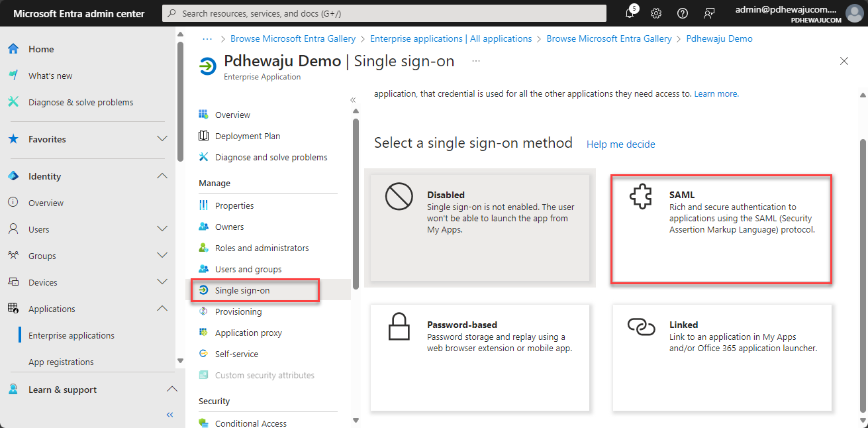Open the notifications bell icon
The image size is (868, 428).
click(x=630, y=13)
